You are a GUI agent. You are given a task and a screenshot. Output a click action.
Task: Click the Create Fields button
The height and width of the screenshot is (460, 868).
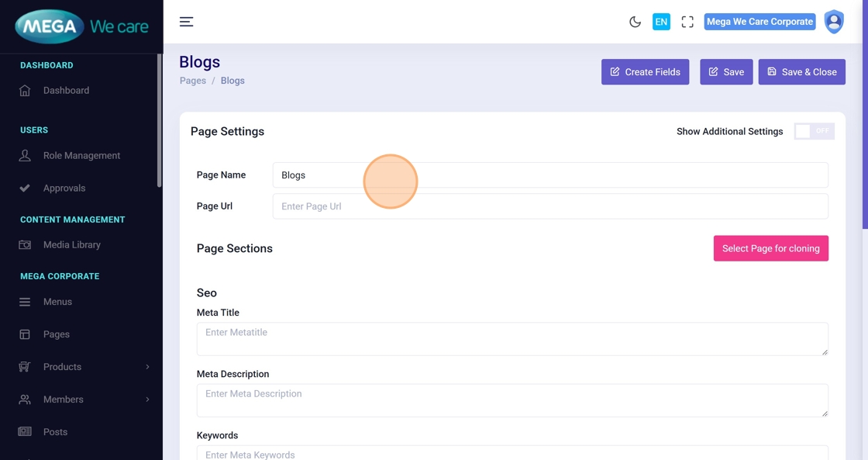pyautogui.click(x=645, y=72)
